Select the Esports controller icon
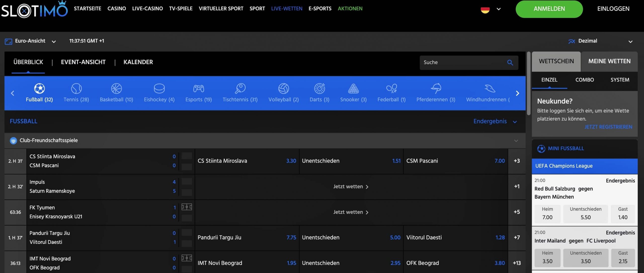This screenshot has height=273, width=644. (198, 88)
